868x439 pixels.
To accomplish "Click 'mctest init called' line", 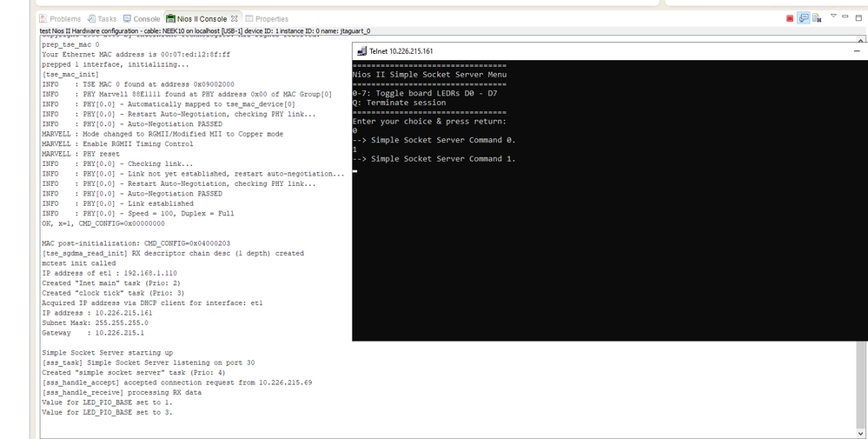I will (78, 263).
